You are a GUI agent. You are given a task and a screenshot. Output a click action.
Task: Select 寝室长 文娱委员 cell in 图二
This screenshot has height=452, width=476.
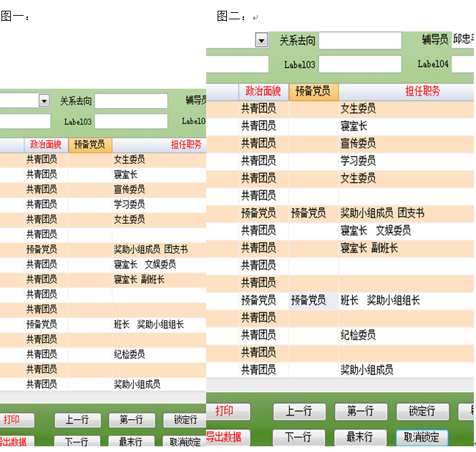pos(406,230)
